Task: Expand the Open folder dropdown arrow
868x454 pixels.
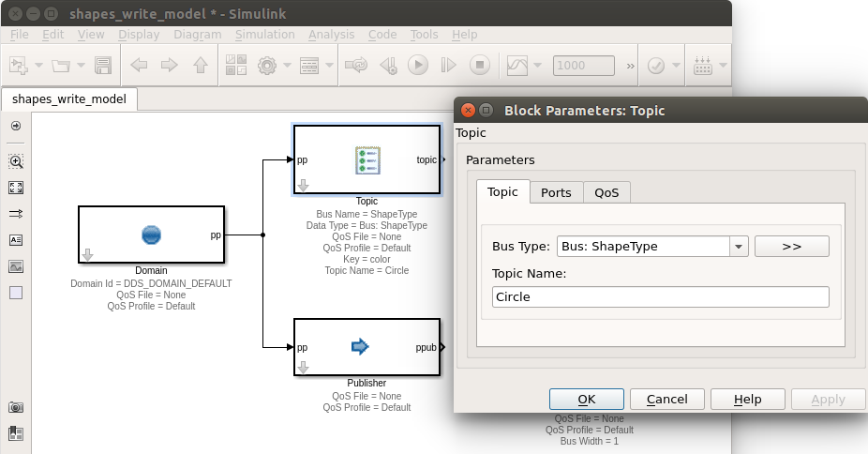Action: pos(81,66)
